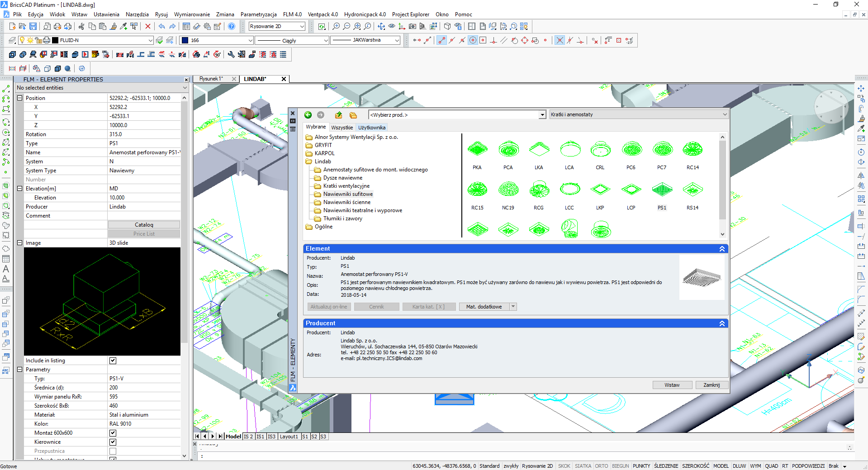Click the green back arrow in catalog
Image resolution: width=868 pixels, height=470 pixels.
(x=308, y=115)
